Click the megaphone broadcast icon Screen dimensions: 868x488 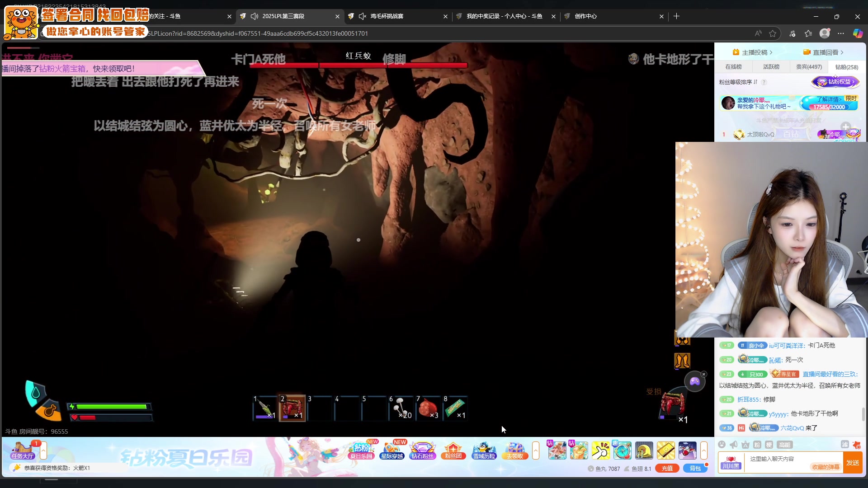734,445
